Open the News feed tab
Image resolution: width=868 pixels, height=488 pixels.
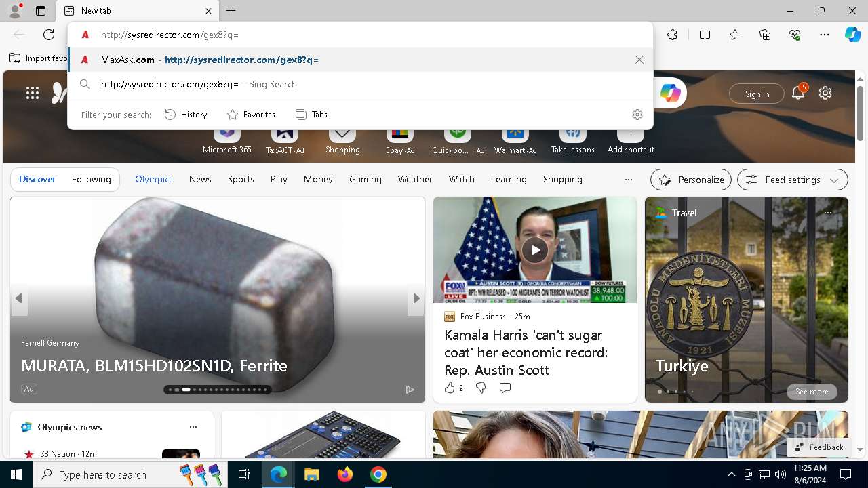[200, 179]
